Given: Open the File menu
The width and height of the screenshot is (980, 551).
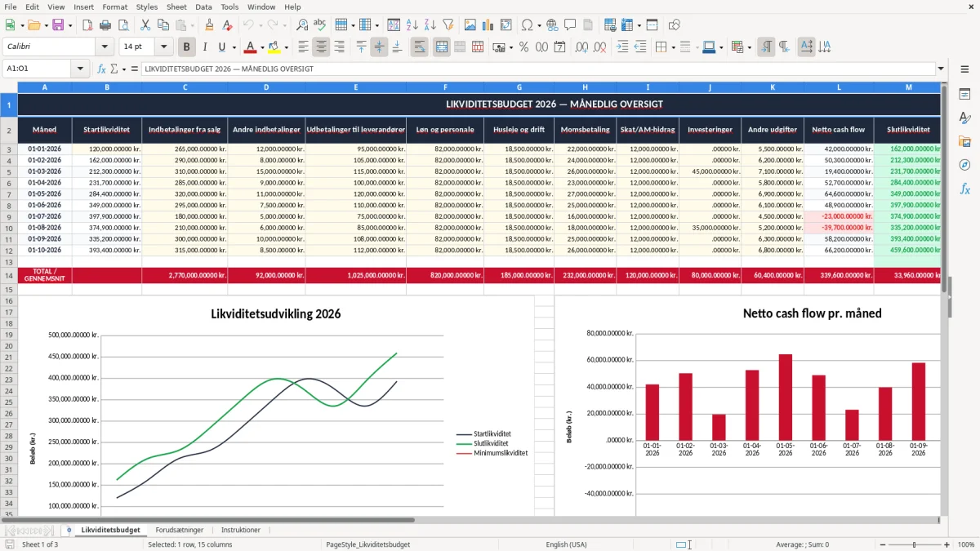Looking at the screenshot, I should [11, 7].
